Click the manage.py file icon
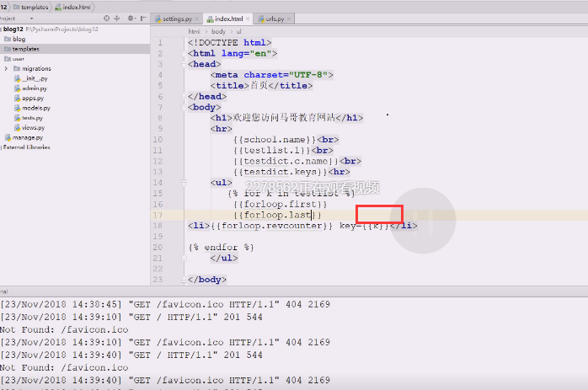 pyautogui.click(x=8, y=137)
